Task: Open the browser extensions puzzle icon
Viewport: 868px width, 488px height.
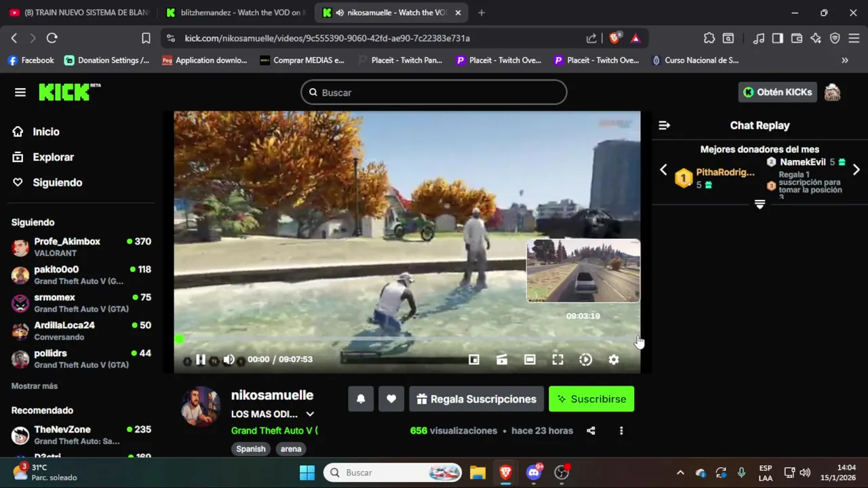Action: 709,39
